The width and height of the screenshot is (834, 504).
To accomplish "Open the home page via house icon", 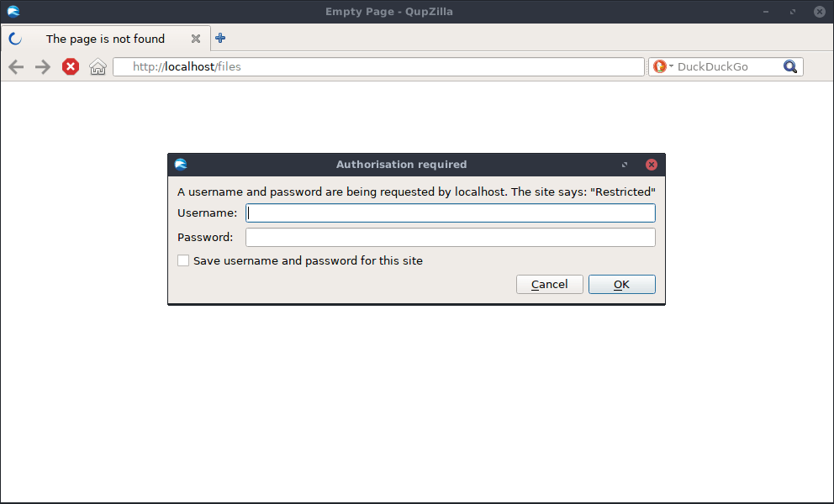I will coord(98,66).
